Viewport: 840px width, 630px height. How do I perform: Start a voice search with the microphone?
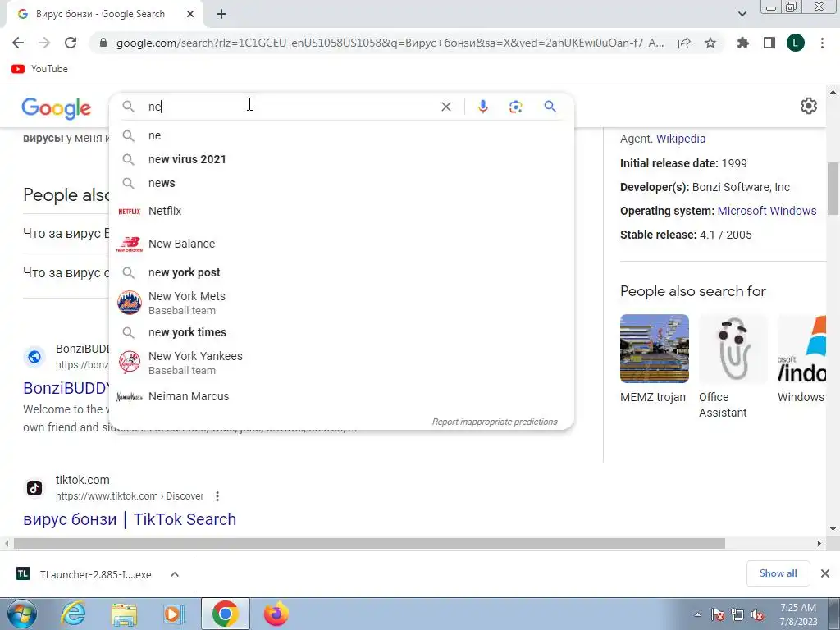(x=482, y=107)
